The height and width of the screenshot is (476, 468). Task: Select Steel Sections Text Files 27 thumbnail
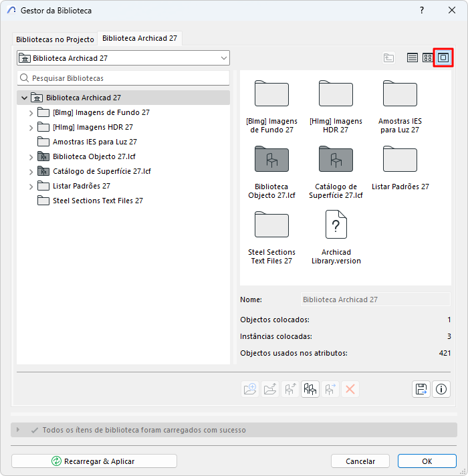[271, 225]
